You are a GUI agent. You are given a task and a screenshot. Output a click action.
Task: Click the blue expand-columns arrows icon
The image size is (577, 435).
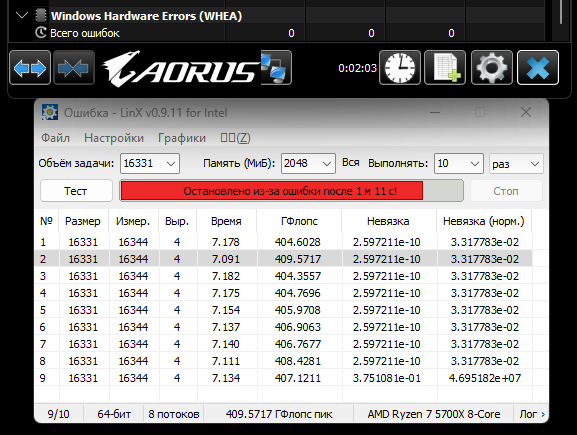point(30,68)
